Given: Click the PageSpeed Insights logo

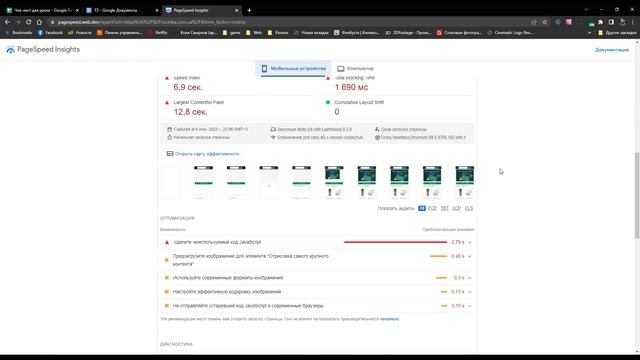Looking at the screenshot, I should [x=43, y=49].
